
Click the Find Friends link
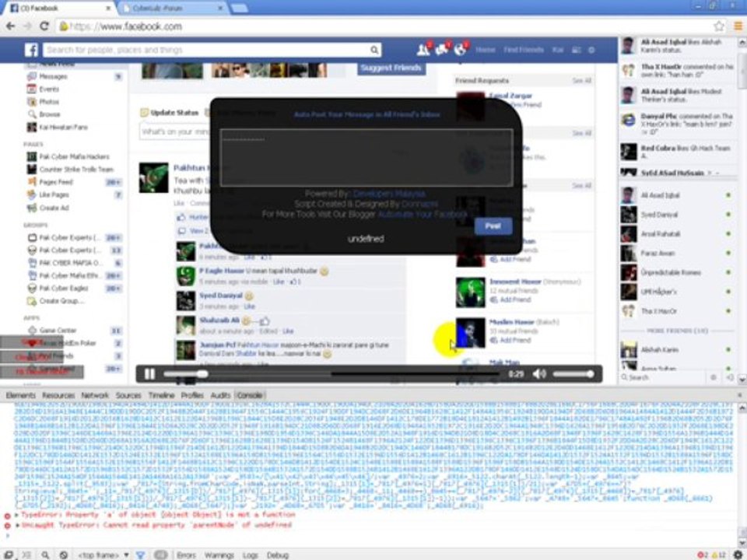pyautogui.click(x=524, y=50)
